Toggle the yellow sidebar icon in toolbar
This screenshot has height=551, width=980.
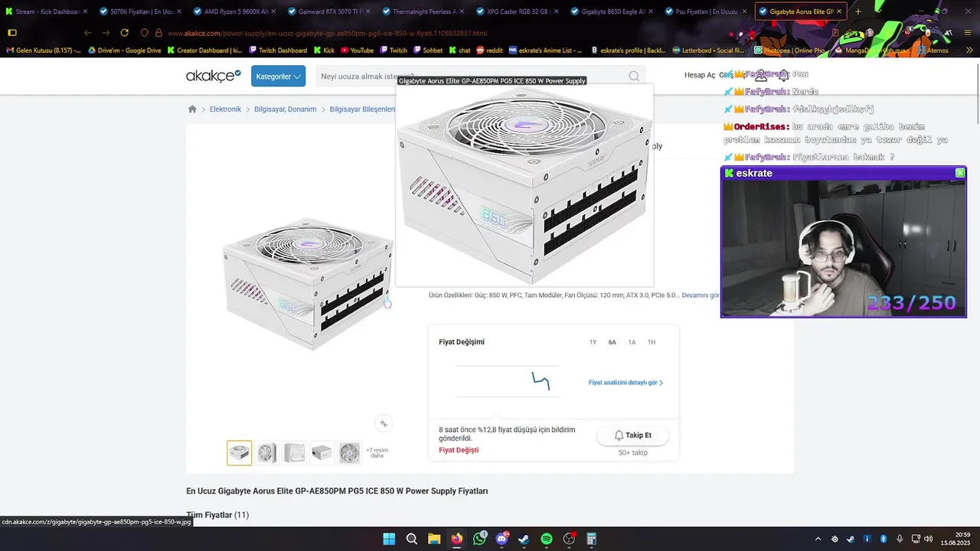click(x=11, y=33)
